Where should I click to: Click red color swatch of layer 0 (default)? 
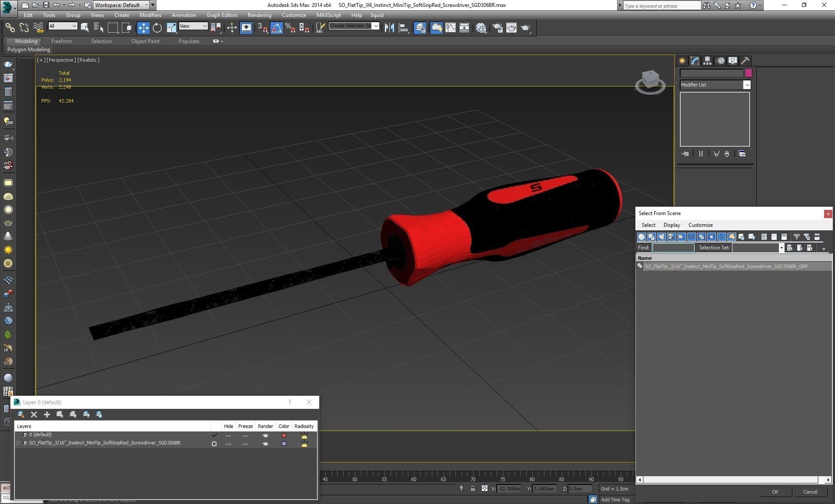[284, 435]
